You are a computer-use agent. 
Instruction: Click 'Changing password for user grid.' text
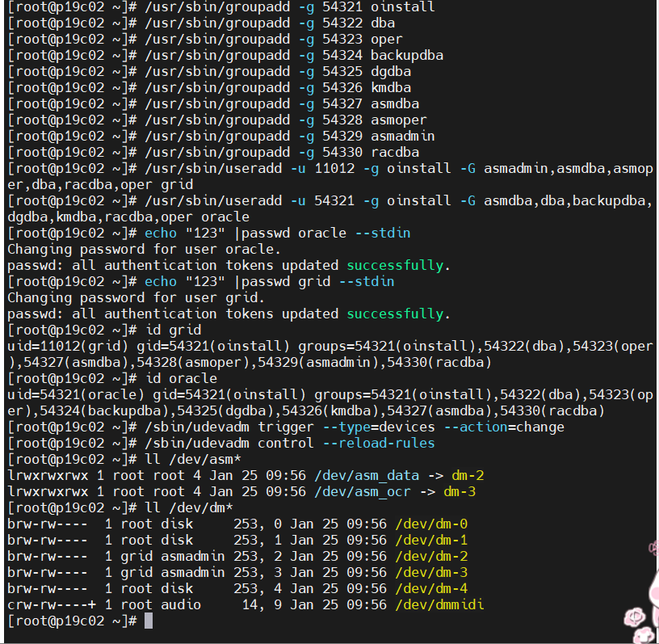(136, 298)
